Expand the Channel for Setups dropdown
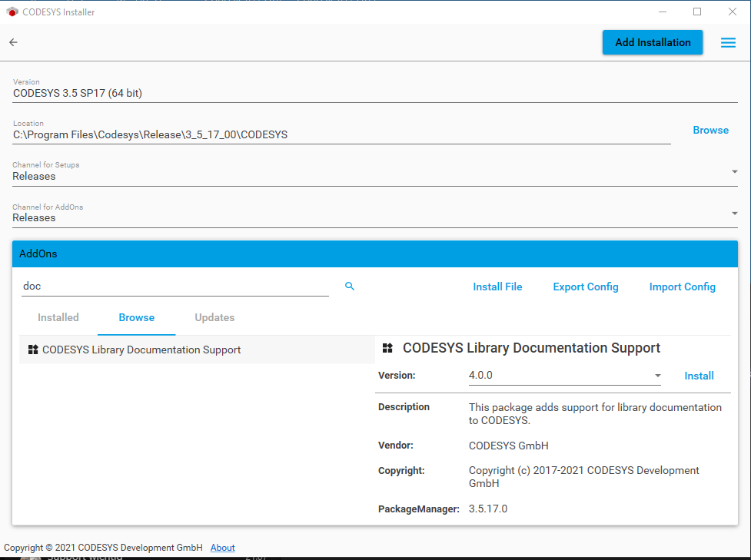 (x=734, y=172)
